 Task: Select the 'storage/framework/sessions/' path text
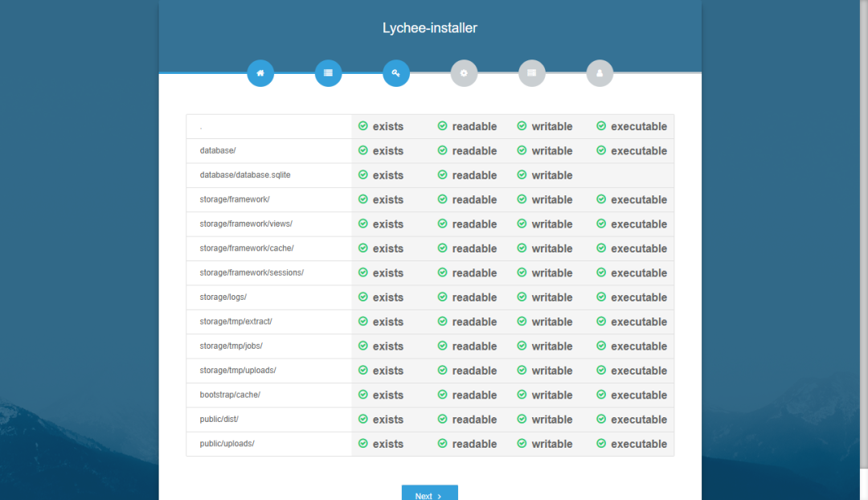click(x=252, y=273)
